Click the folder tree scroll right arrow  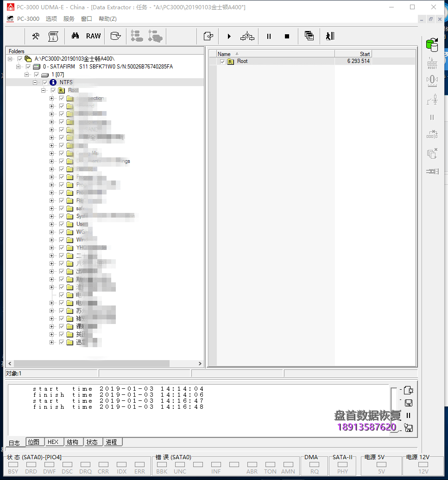tap(200, 363)
